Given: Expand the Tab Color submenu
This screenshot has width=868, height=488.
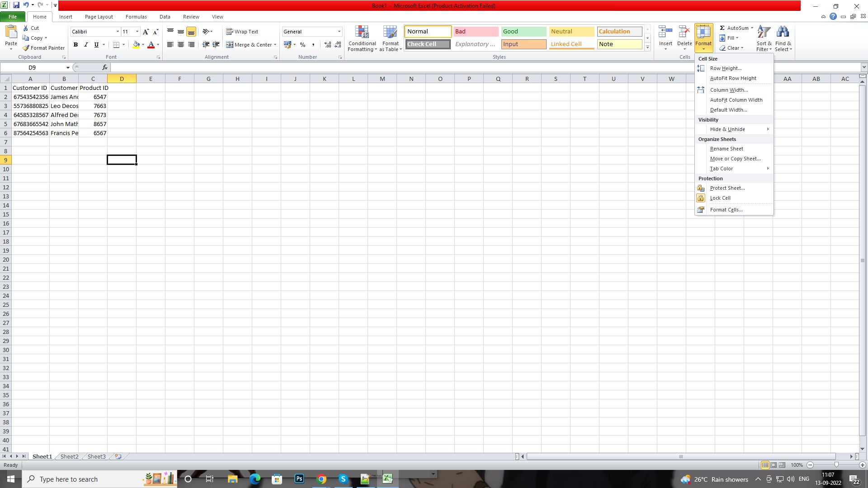Looking at the screenshot, I should tap(721, 168).
